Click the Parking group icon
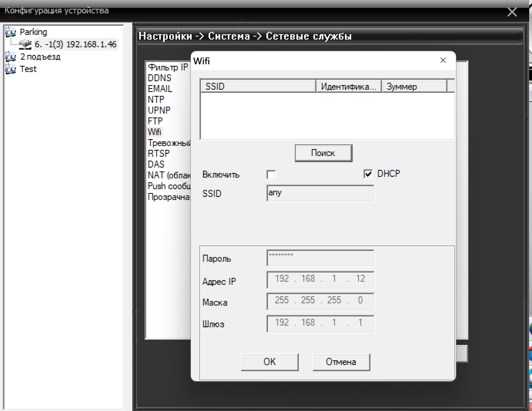Screen dimensions: 532x411 tap(11, 32)
